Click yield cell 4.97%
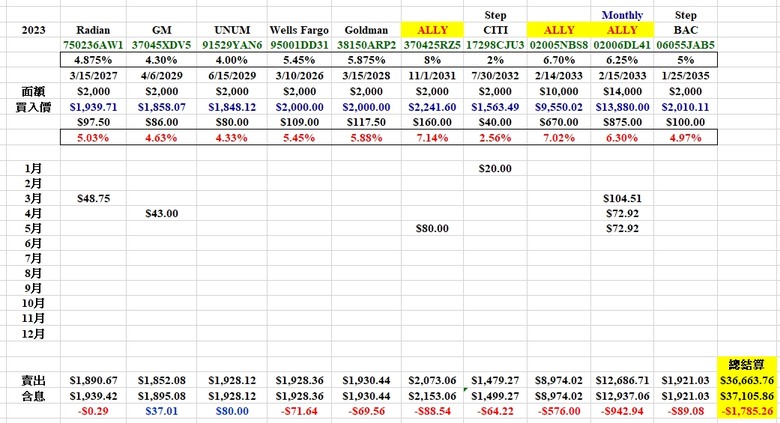Screen dimensions: 780x423 [x=685, y=138]
